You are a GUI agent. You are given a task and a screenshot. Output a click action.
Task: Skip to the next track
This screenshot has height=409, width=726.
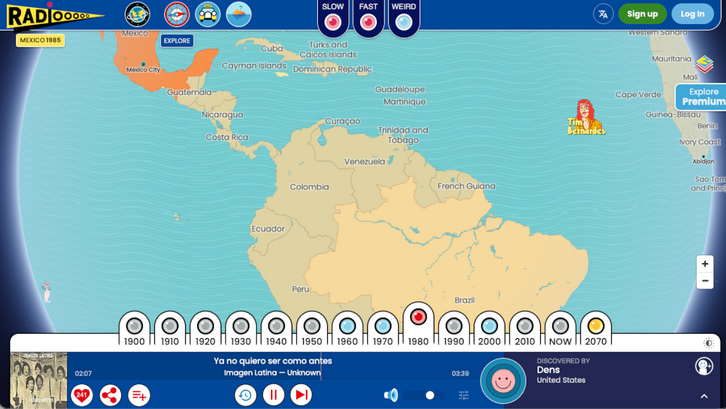pos(301,395)
